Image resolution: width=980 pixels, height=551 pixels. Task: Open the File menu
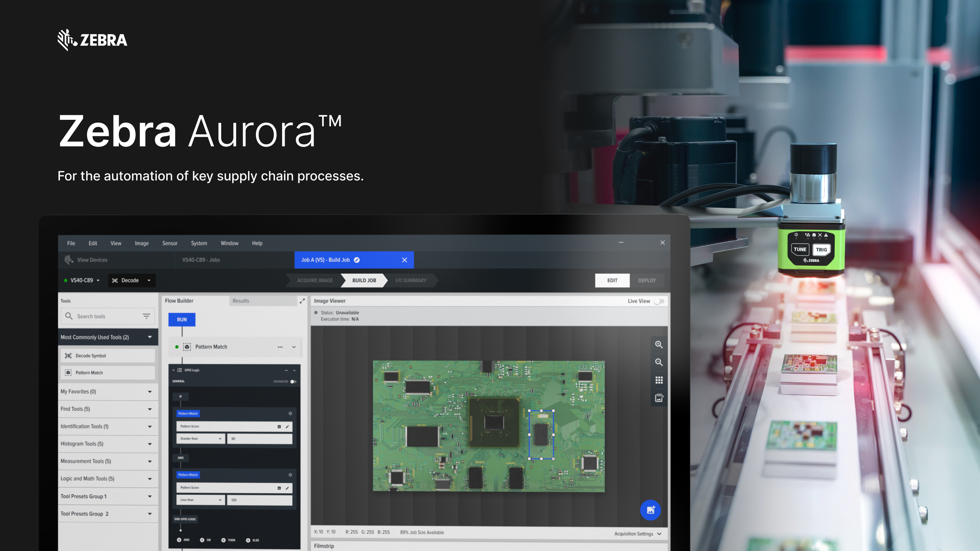point(71,243)
